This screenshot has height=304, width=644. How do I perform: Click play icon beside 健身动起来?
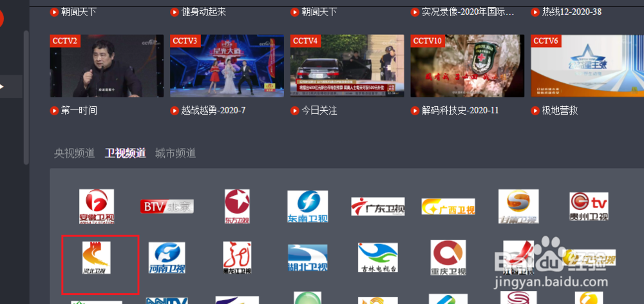[x=174, y=12]
